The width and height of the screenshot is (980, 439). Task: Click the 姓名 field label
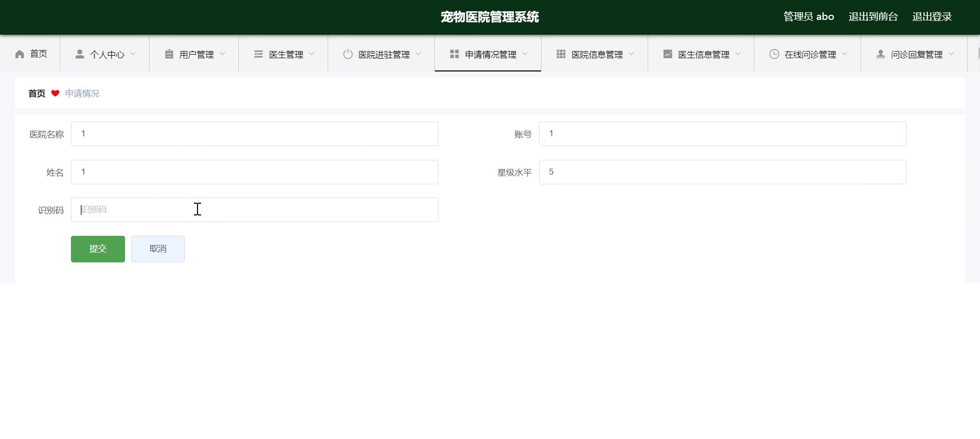55,173
